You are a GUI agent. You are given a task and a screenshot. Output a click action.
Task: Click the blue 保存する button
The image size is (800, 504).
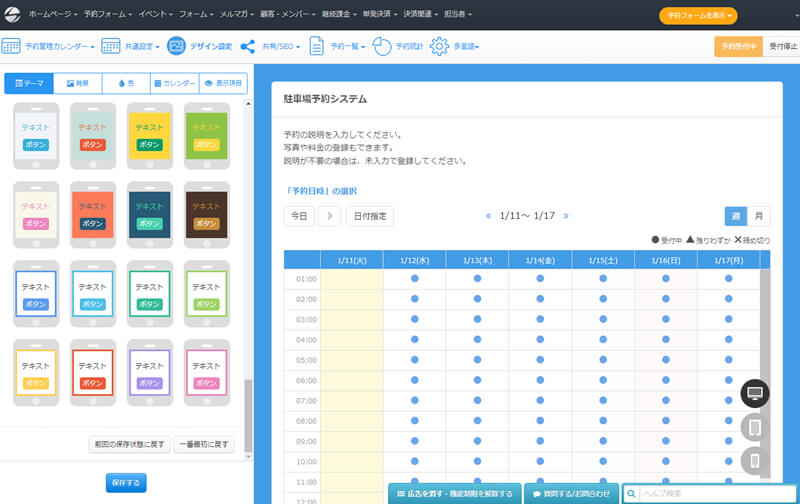[x=126, y=483]
